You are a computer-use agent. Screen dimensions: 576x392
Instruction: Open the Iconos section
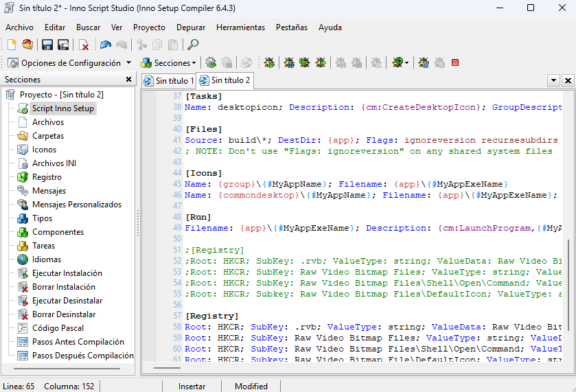pyautogui.click(x=44, y=150)
